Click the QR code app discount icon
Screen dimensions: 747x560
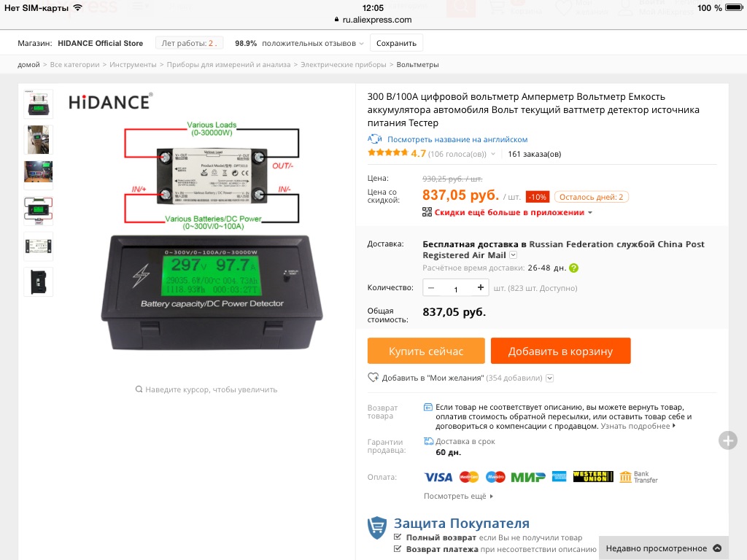[x=427, y=212]
